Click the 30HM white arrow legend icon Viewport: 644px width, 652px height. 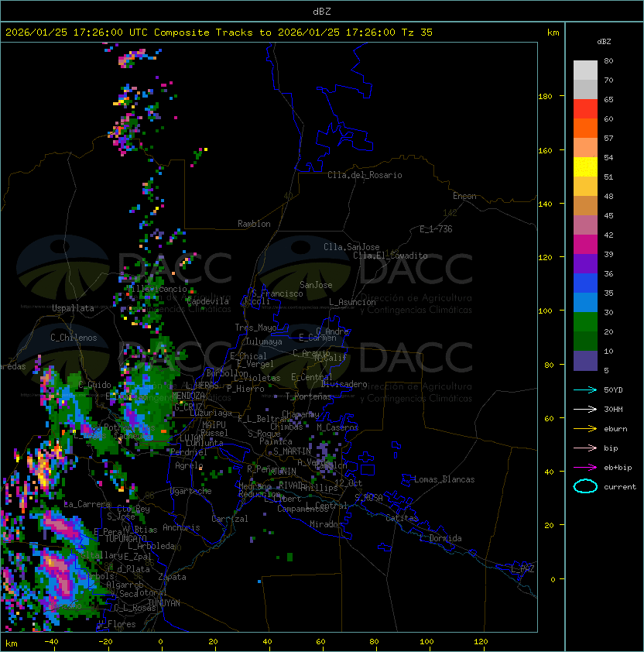[x=585, y=410]
